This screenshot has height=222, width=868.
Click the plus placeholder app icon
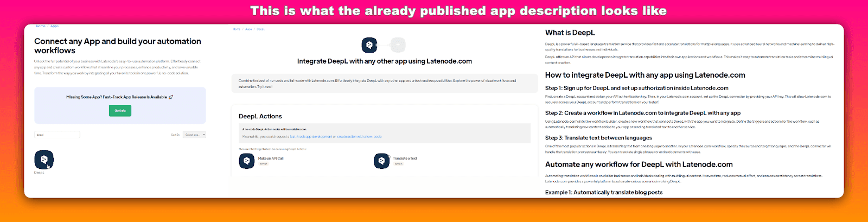coord(398,45)
